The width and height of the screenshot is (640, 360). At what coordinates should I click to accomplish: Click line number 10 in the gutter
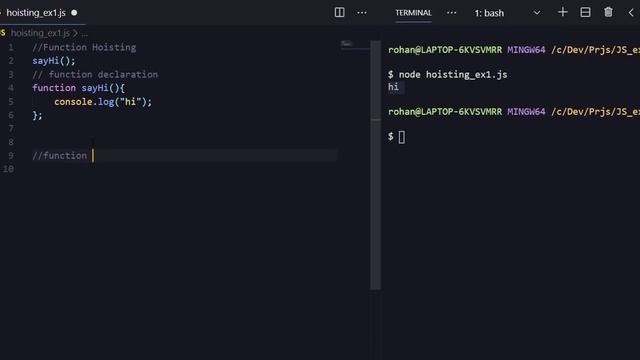click(9, 169)
